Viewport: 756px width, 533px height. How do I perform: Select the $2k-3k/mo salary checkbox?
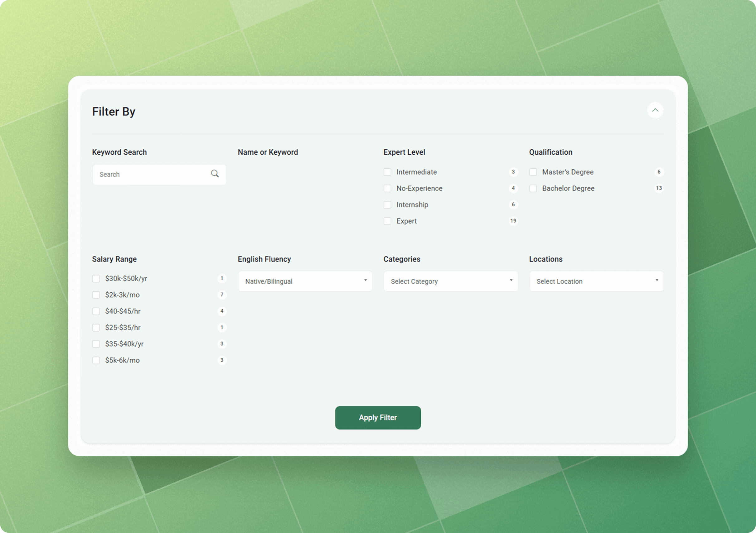[x=96, y=295]
